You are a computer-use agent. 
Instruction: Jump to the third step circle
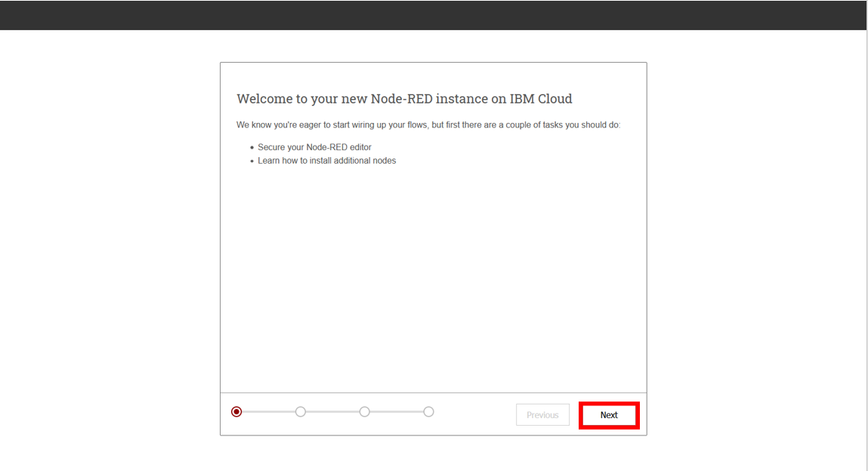click(x=364, y=412)
